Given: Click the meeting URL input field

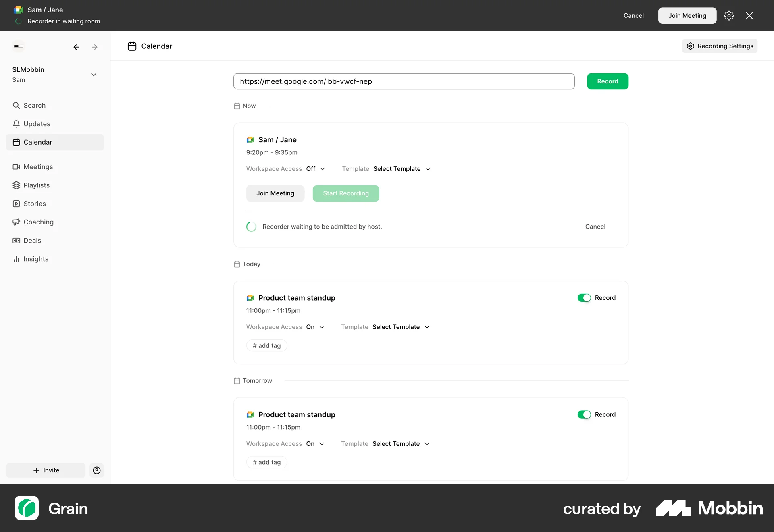Looking at the screenshot, I should (404, 81).
